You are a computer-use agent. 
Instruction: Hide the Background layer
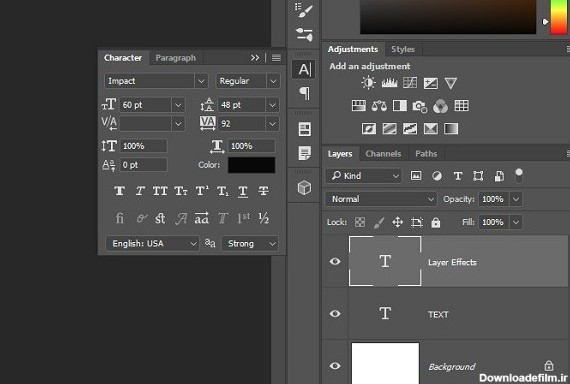coord(335,365)
